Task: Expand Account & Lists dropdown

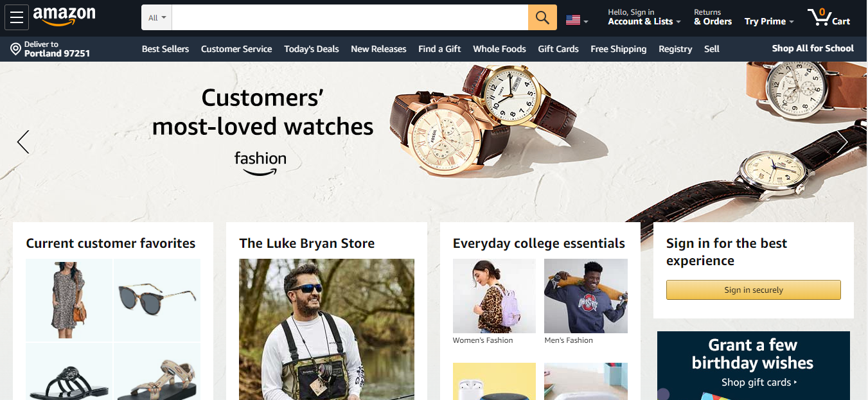Action: 644,17
